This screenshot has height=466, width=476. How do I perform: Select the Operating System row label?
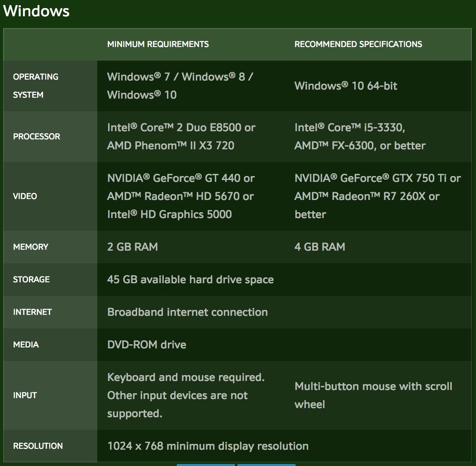(x=36, y=86)
